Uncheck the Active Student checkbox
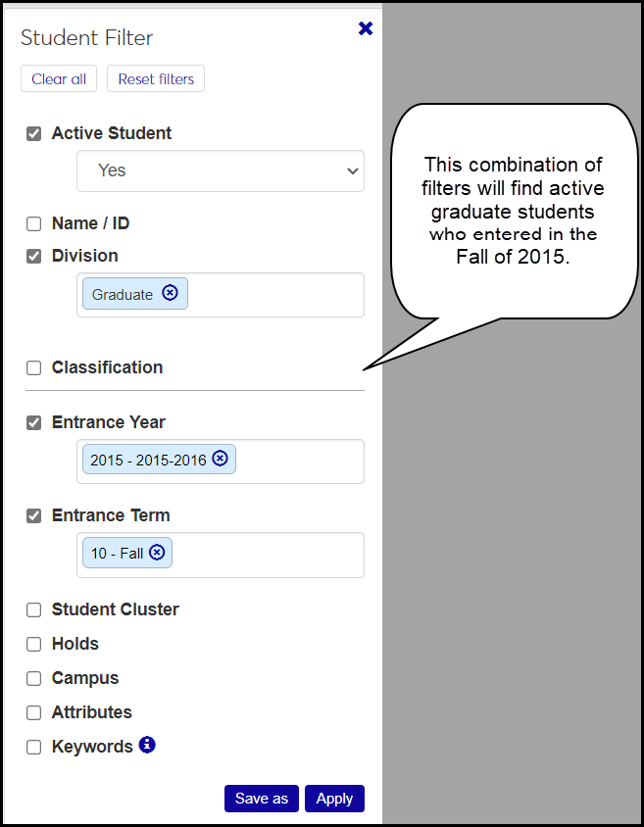 click(34, 133)
